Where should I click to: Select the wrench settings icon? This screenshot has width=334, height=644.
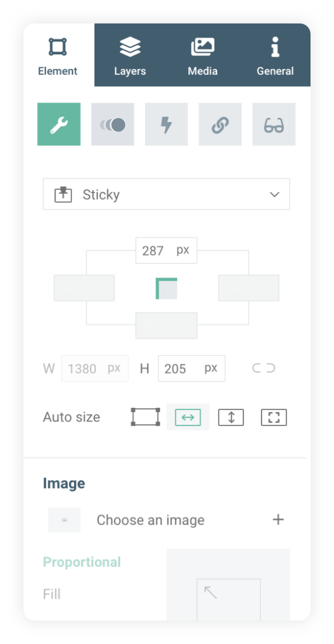click(x=58, y=124)
